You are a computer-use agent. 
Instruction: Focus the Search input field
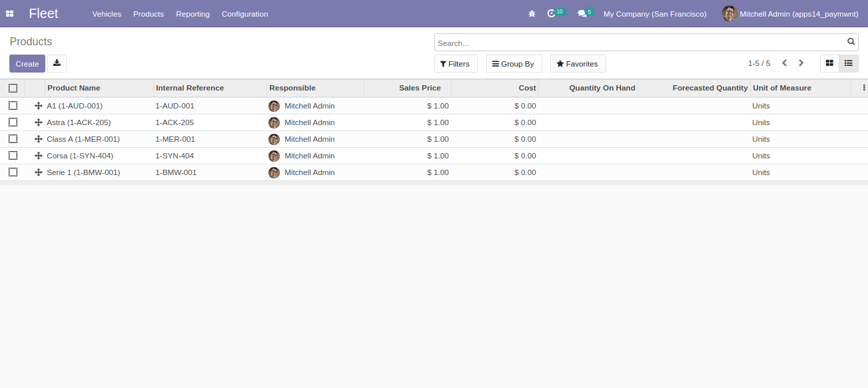[640, 43]
